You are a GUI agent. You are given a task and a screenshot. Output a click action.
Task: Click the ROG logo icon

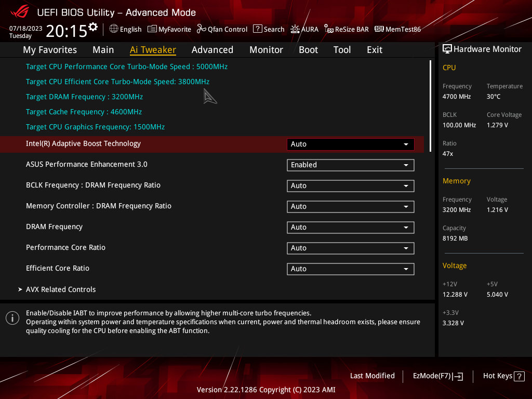coord(20,12)
